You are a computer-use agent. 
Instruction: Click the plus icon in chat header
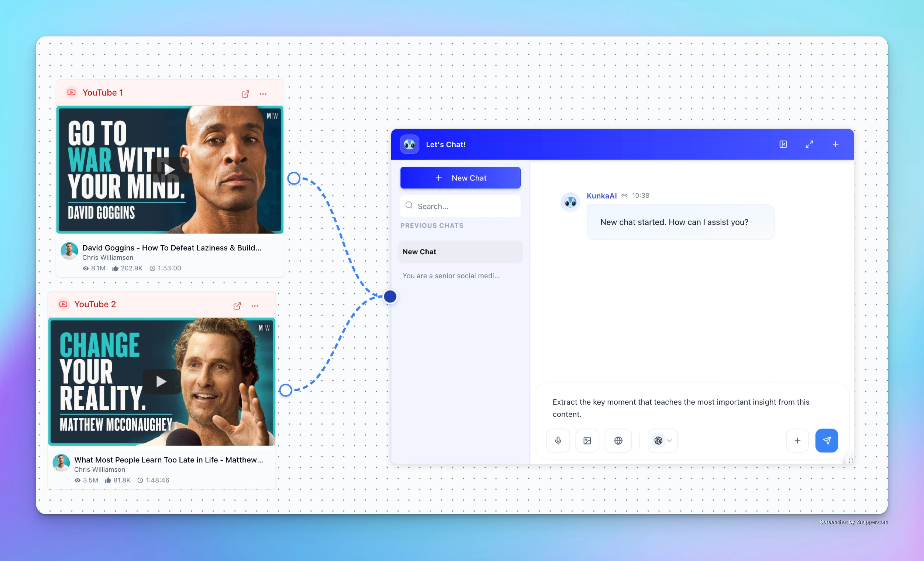(x=835, y=144)
